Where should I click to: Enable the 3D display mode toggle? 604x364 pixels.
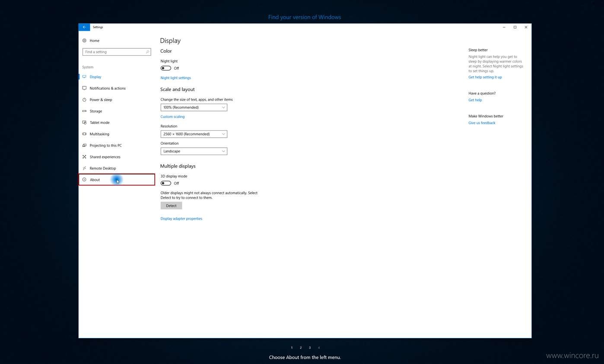click(166, 183)
